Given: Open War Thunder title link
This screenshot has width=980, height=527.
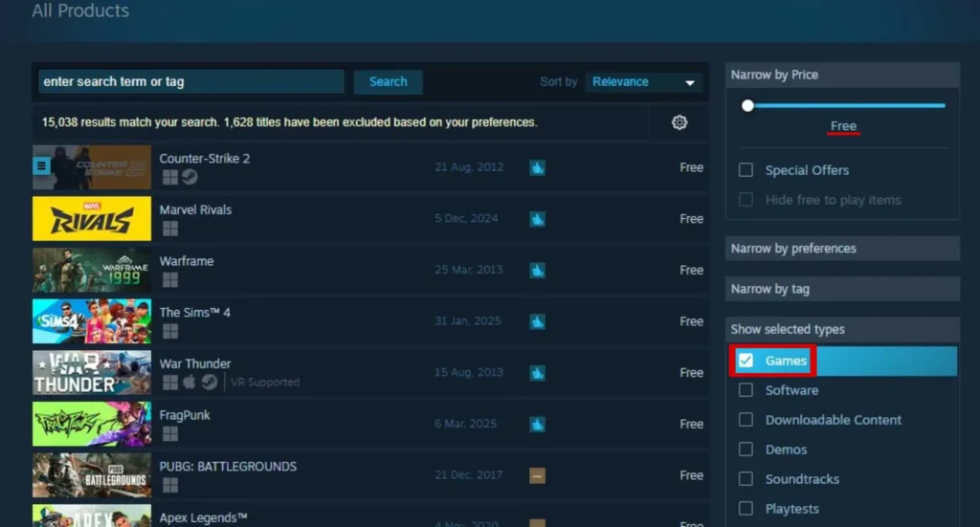Looking at the screenshot, I should pyautogui.click(x=195, y=363).
